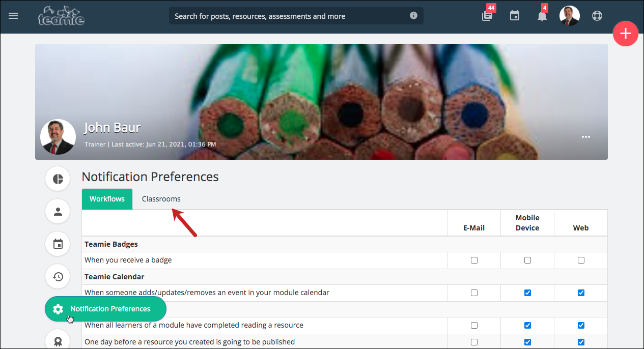Uncheck Web for learners completed reading resource

[581, 325]
